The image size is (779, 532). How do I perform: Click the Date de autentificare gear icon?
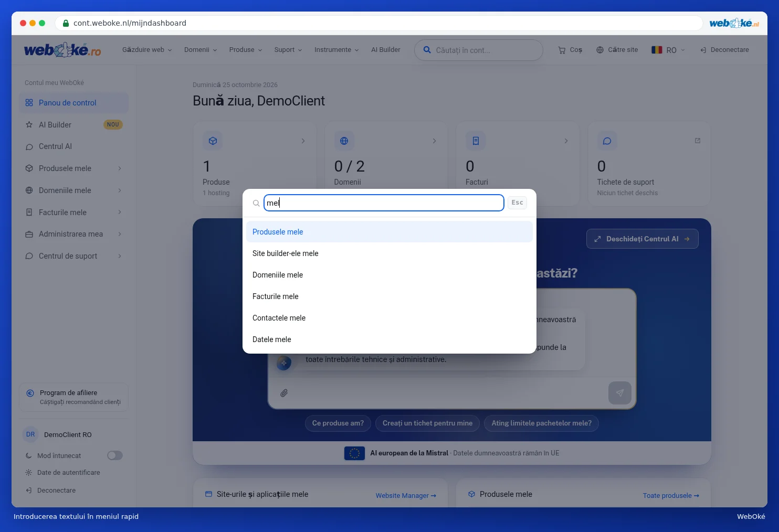(x=28, y=473)
